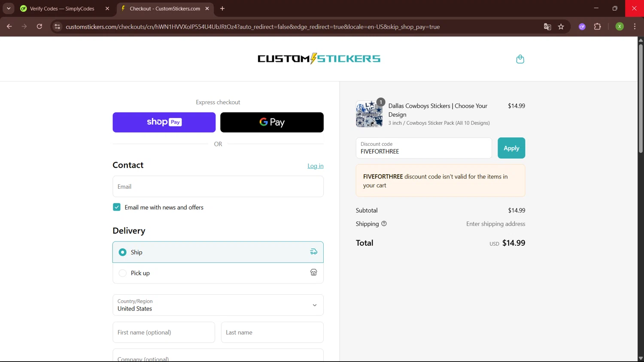Apply the discount code

point(511,148)
